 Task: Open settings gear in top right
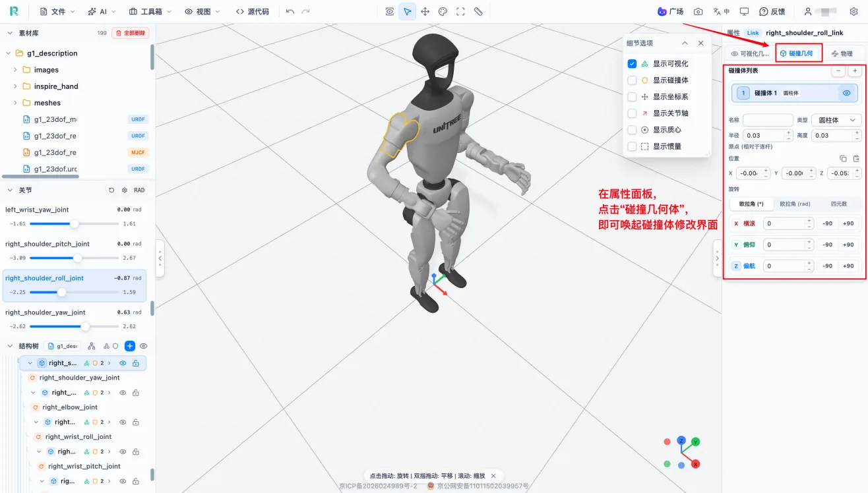(x=853, y=12)
